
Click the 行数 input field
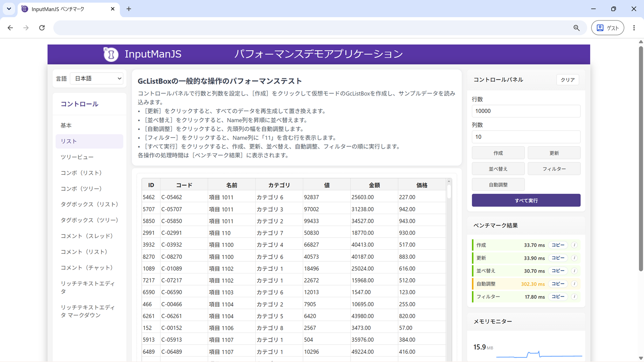tap(526, 111)
